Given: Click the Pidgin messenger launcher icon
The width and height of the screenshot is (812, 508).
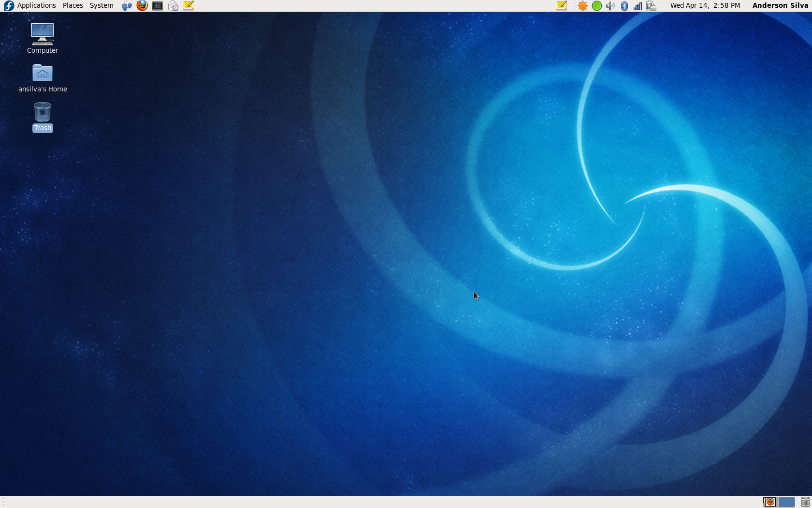Looking at the screenshot, I should pos(127,6).
